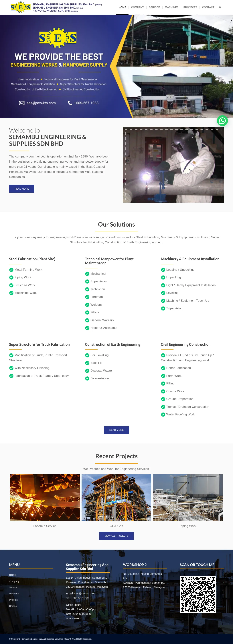Viewport: 233px width, 644px height.
Task: Click the SES logo in the header
Action: [20, 7]
